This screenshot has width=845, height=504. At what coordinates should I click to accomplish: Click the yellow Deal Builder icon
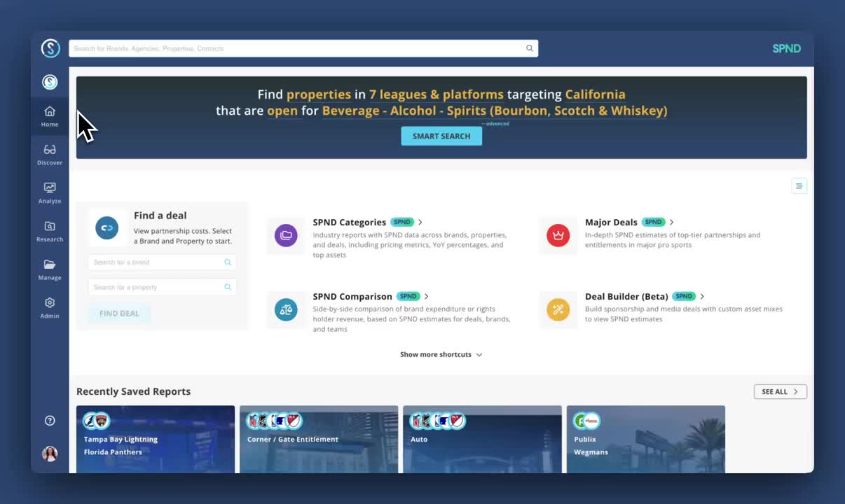pos(558,309)
